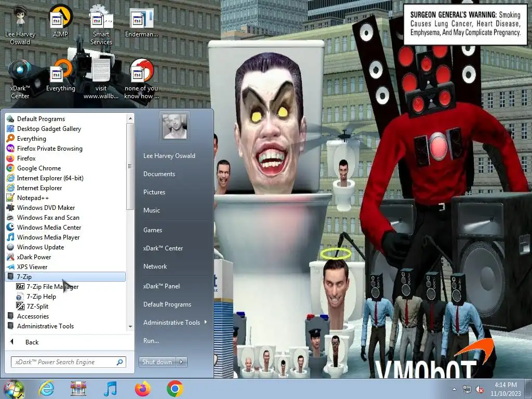The width and height of the screenshot is (532, 399).
Task: Show hidden system tray icons
Action: click(x=454, y=389)
